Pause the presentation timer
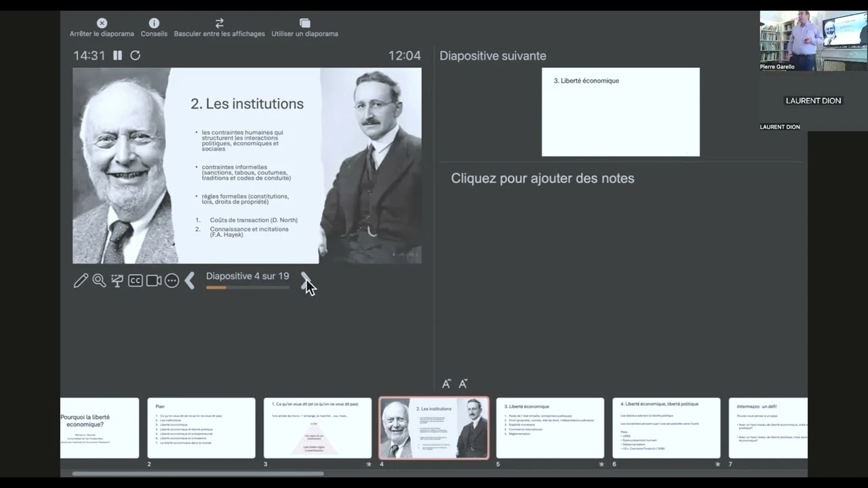The height and width of the screenshot is (488, 868). [117, 56]
